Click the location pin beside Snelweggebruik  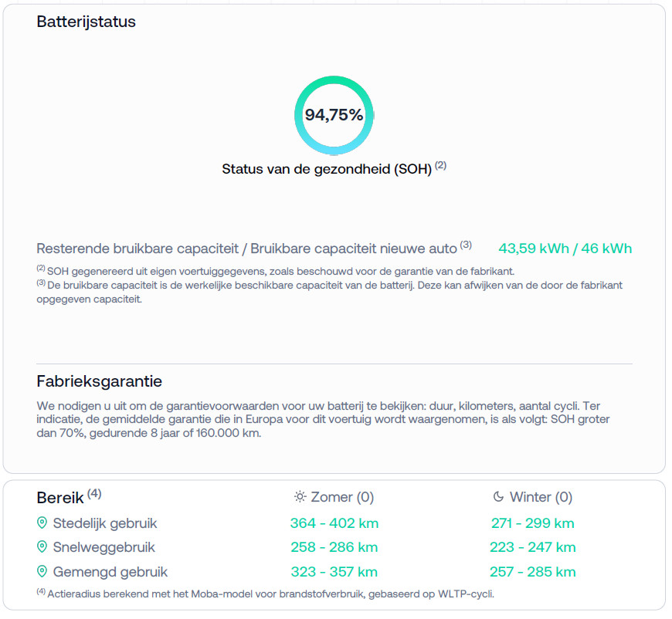[x=42, y=547]
